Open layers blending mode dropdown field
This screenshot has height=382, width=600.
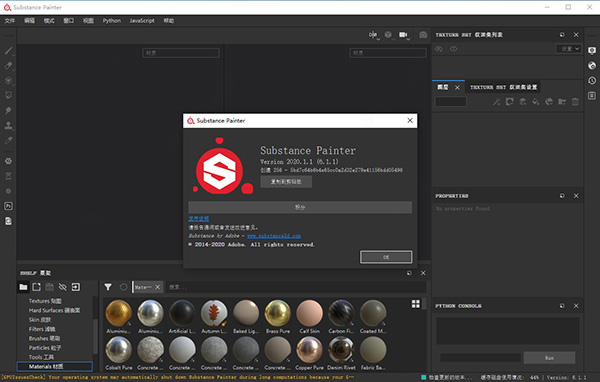tap(451, 101)
